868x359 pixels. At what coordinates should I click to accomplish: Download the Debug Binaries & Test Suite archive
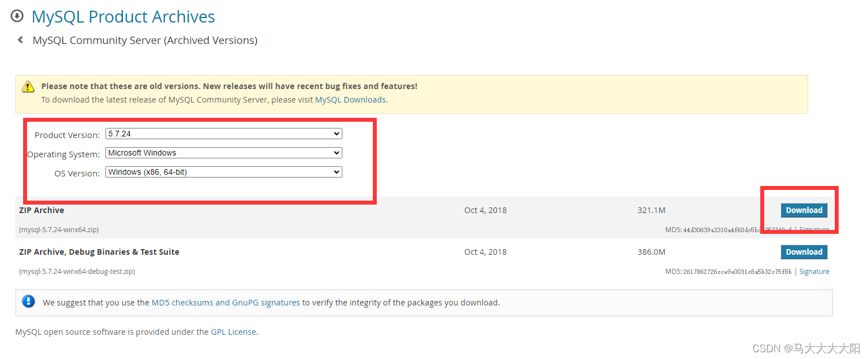click(x=804, y=252)
